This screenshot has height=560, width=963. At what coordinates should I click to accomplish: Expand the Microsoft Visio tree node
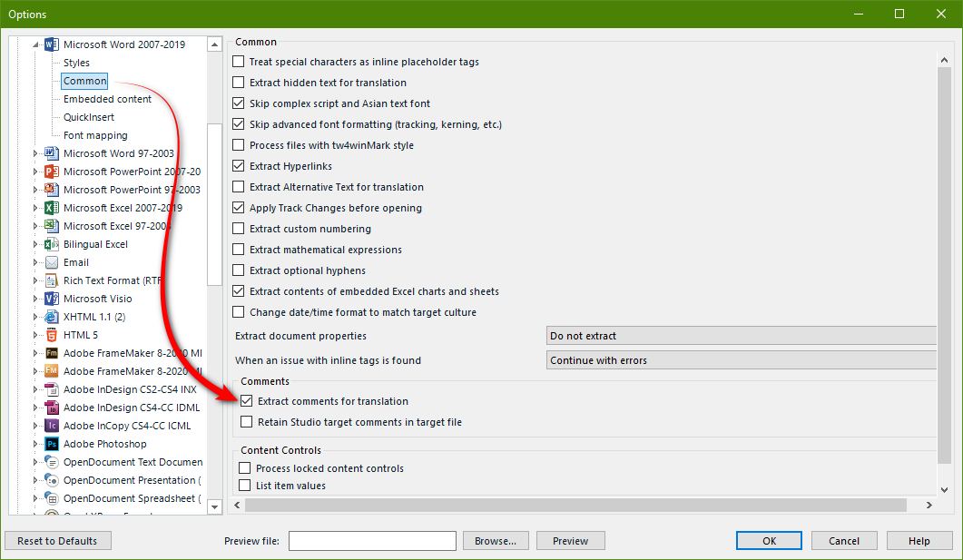35,299
